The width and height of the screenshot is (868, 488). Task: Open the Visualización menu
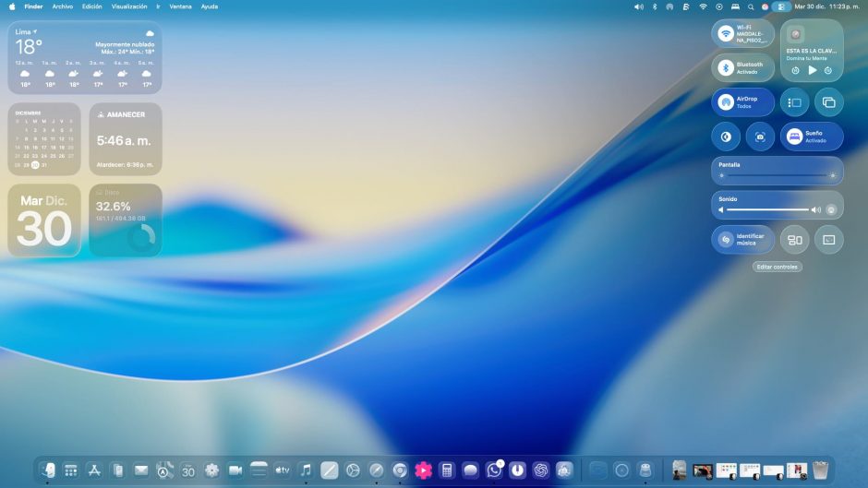(x=129, y=6)
